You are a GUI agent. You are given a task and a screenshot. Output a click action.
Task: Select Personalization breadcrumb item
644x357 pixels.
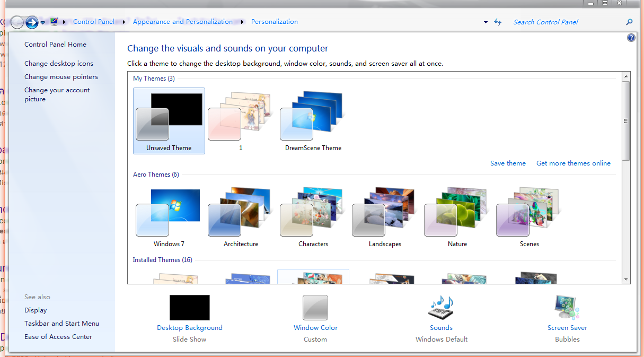(x=275, y=22)
